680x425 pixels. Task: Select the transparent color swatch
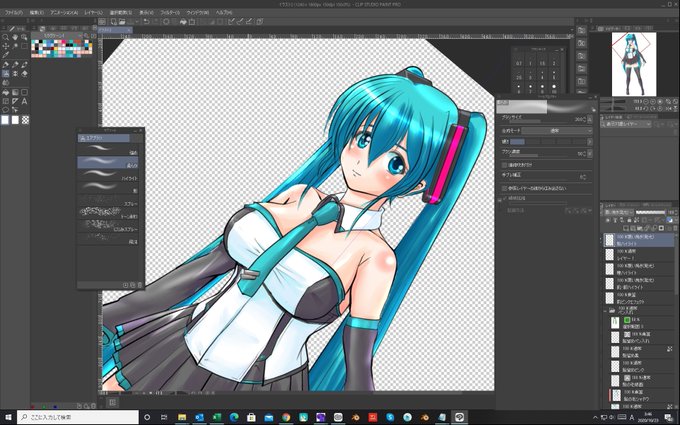(25, 120)
